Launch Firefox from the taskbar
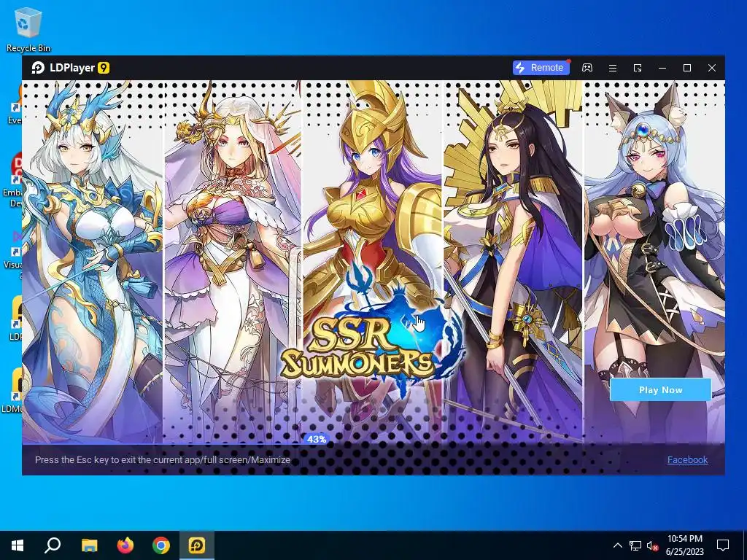Viewport: 747px width, 560px height. point(125,545)
